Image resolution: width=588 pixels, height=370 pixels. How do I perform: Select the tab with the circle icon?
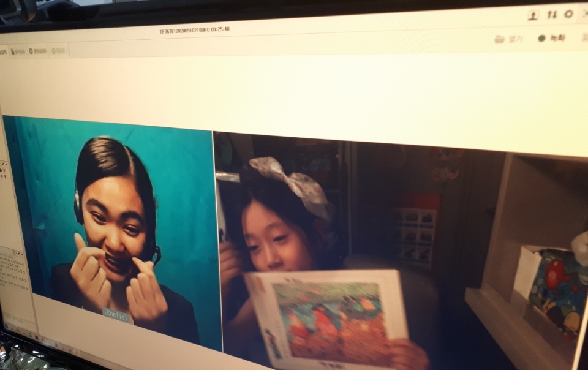(38, 51)
